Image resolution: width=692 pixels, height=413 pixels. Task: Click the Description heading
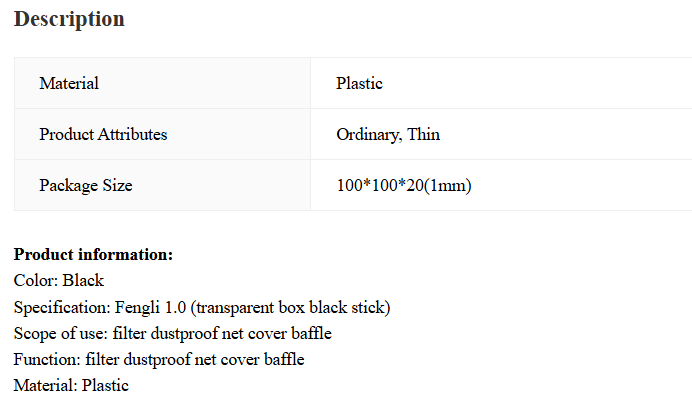pos(69,19)
